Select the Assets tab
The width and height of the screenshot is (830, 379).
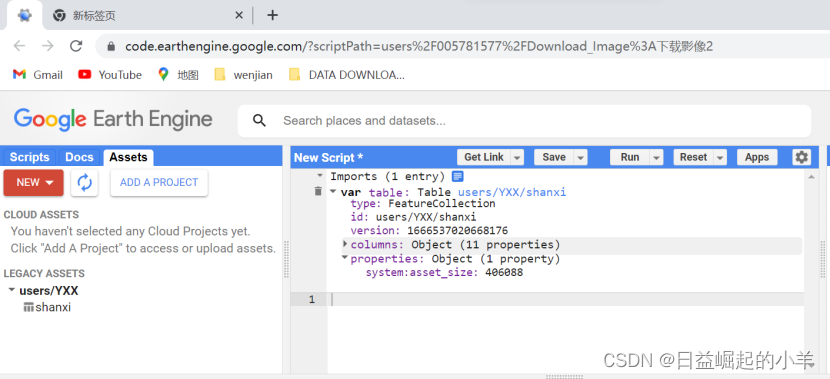coord(128,157)
